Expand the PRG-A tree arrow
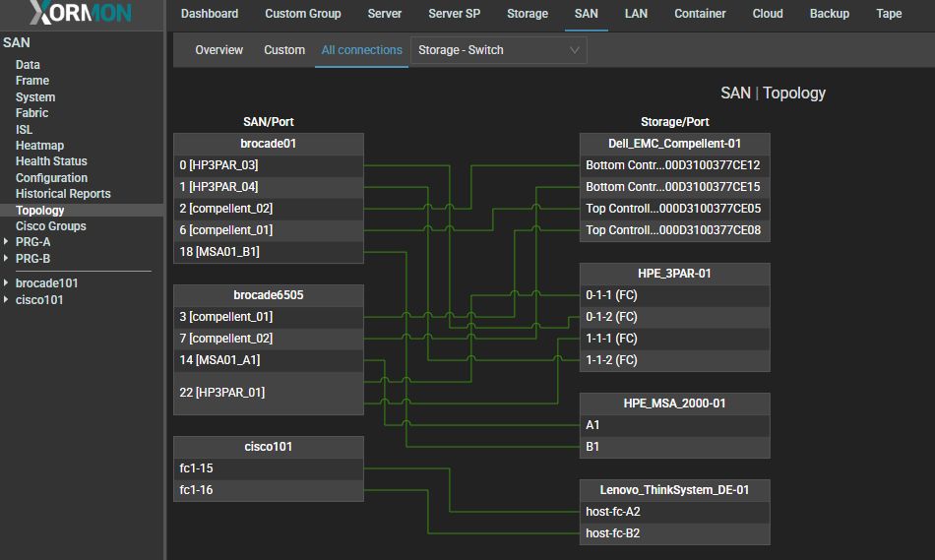This screenshot has height=560, width=935. pos(7,242)
